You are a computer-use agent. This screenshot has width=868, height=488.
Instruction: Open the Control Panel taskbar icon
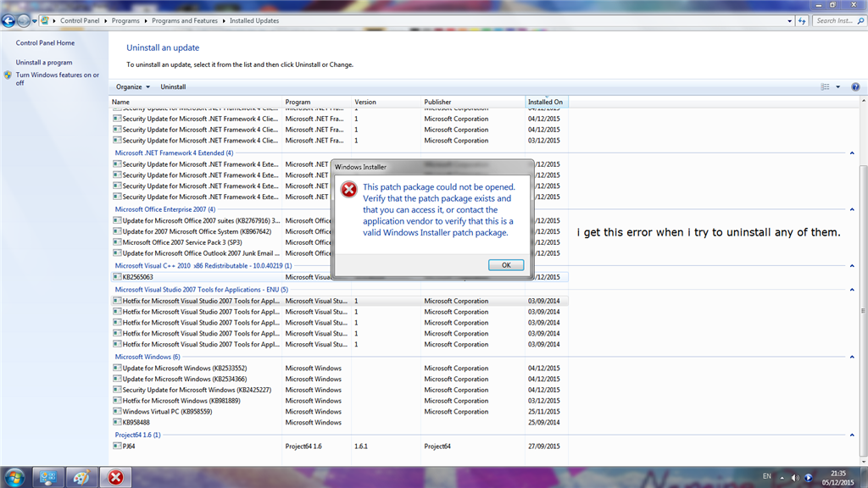coord(48,478)
